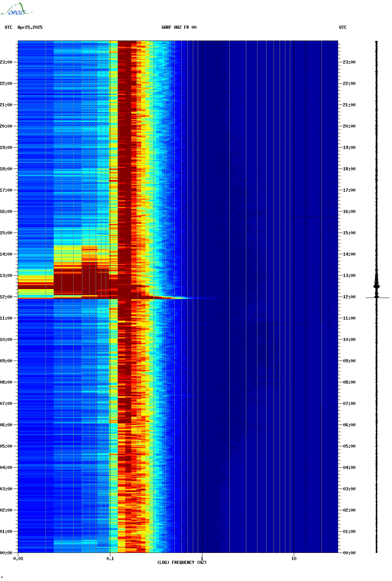Click the 14:00 label on the left axis
Image resolution: width=392 pixels, height=581 pixels.
[6, 254]
